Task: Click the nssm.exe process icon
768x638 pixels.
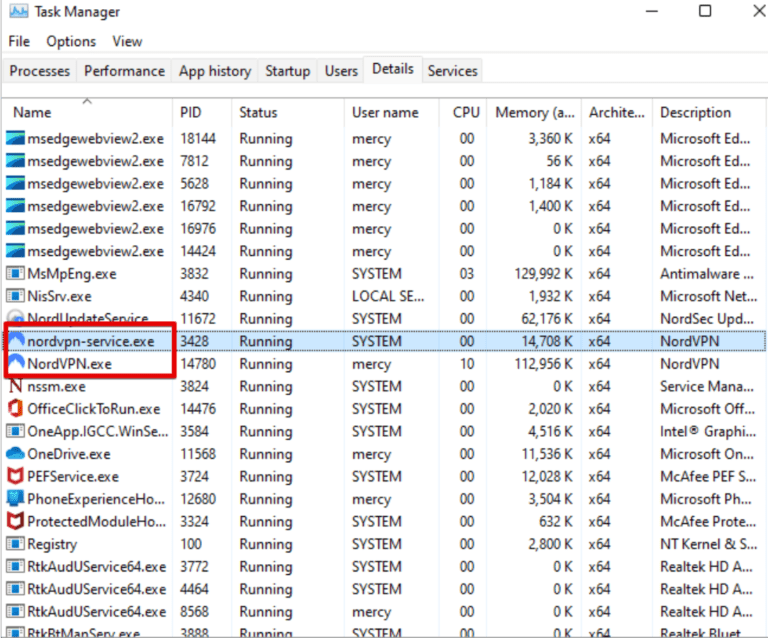Action: click(x=15, y=386)
